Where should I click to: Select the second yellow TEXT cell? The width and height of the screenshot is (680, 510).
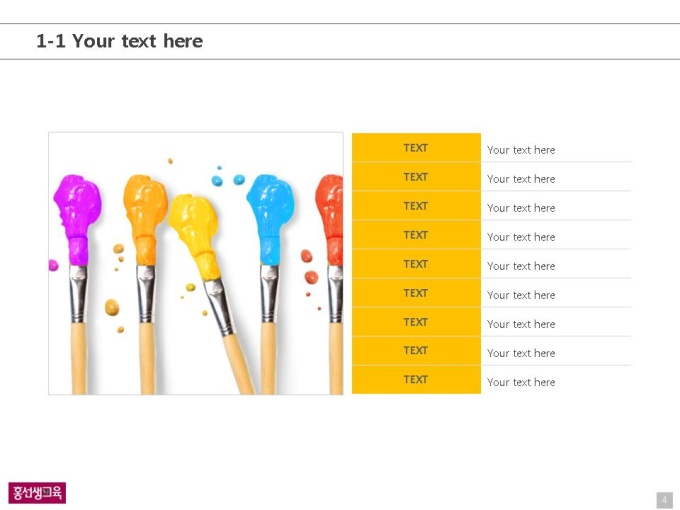click(416, 177)
